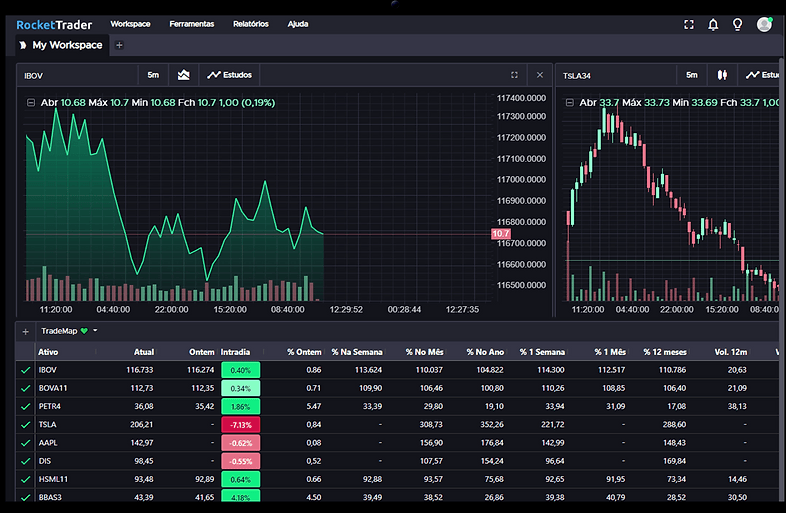Click DIS current price 98,45
Screen dimensions: 786x513
click(x=144, y=461)
